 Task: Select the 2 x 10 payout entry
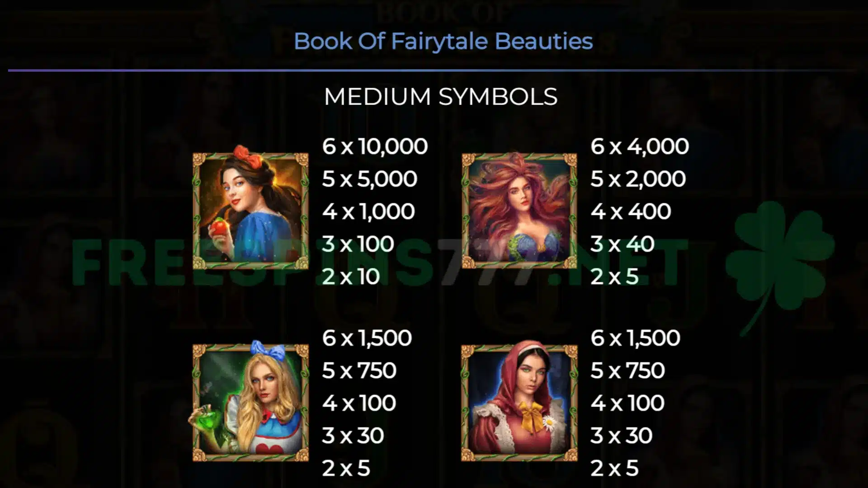click(351, 277)
